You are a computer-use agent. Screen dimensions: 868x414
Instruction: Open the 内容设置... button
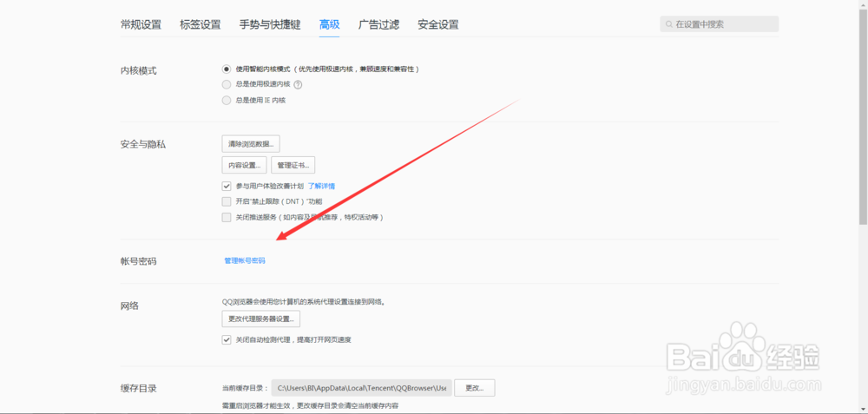pos(244,165)
